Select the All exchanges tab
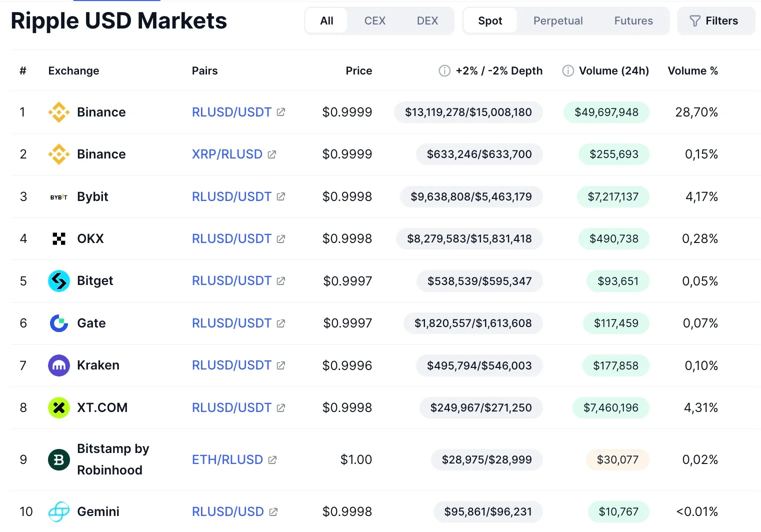 coord(326,21)
